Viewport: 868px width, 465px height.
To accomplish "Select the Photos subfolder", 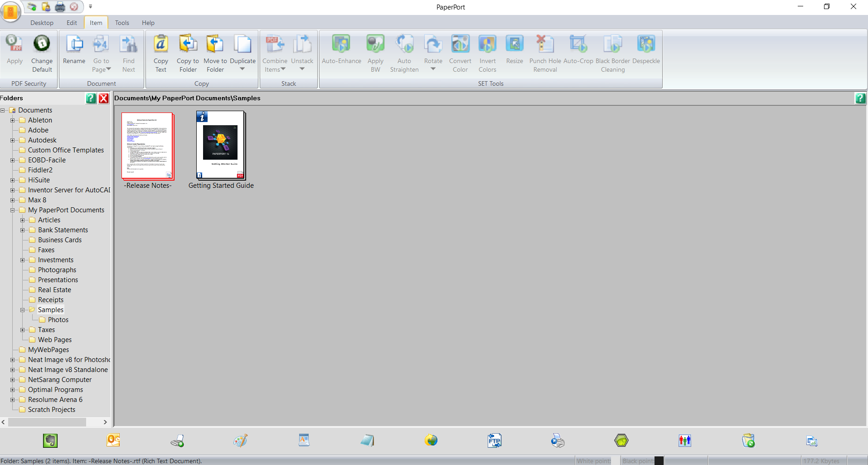I will click(x=58, y=320).
